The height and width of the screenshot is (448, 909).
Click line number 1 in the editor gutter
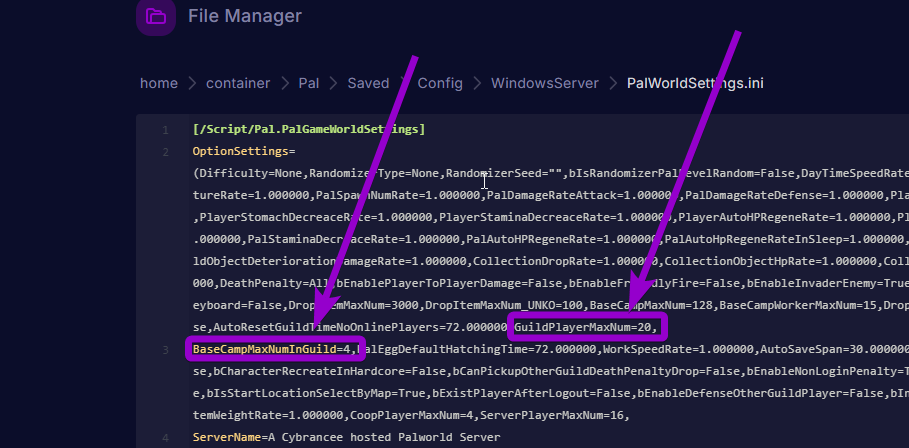tap(165, 130)
